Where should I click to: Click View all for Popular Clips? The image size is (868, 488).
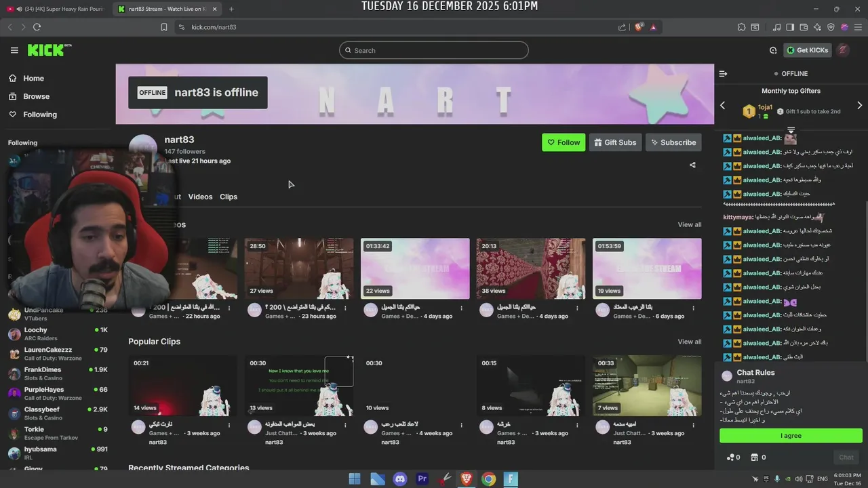(690, 342)
